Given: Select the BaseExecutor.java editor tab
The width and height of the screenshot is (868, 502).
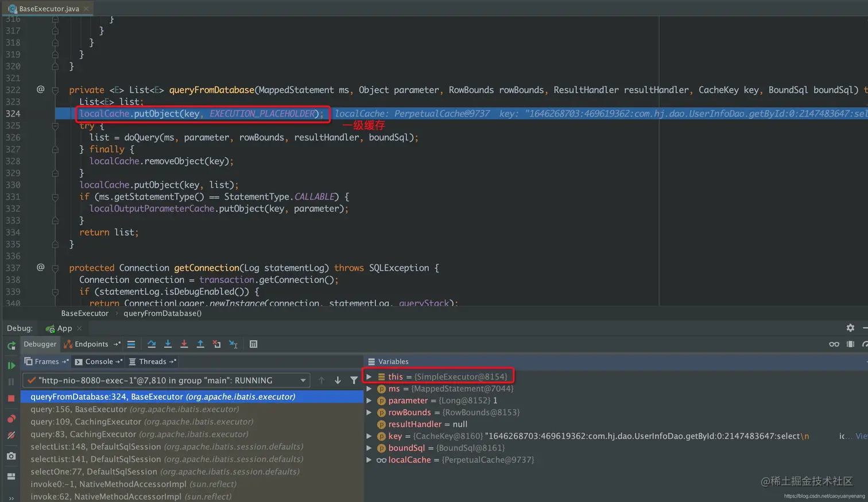Looking at the screenshot, I should point(48,9).
